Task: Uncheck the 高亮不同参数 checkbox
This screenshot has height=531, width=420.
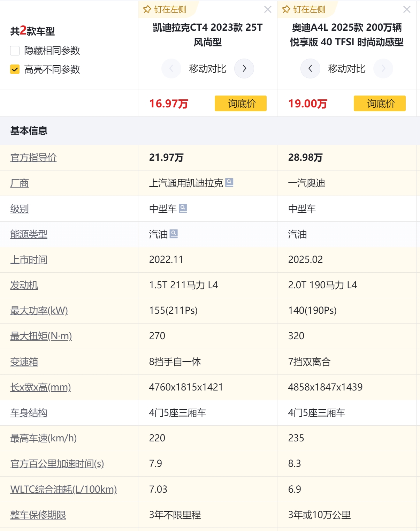Action: coord(15,69)
